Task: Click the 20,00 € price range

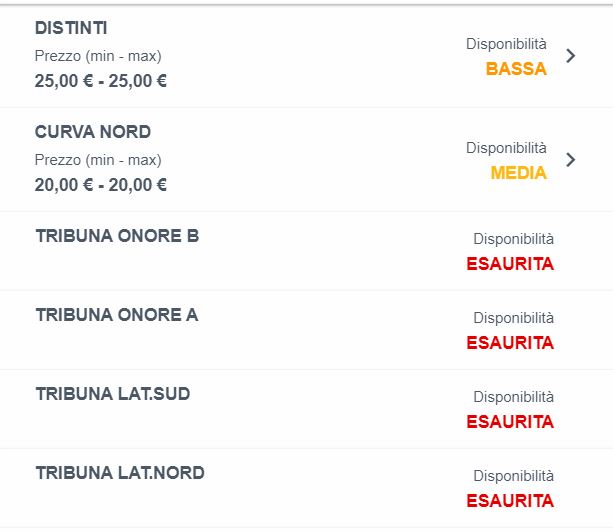Action: pyautogui.click(x=100, y=185)
